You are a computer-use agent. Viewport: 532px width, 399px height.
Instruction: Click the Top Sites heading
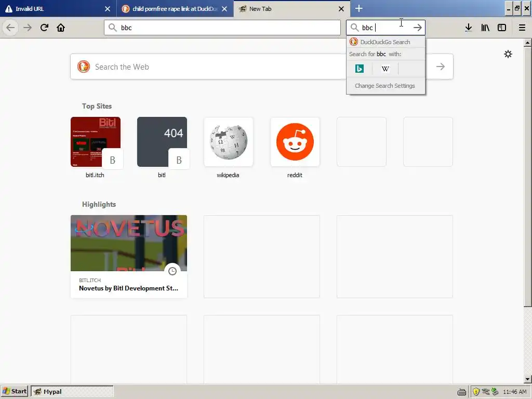[97, 106]
